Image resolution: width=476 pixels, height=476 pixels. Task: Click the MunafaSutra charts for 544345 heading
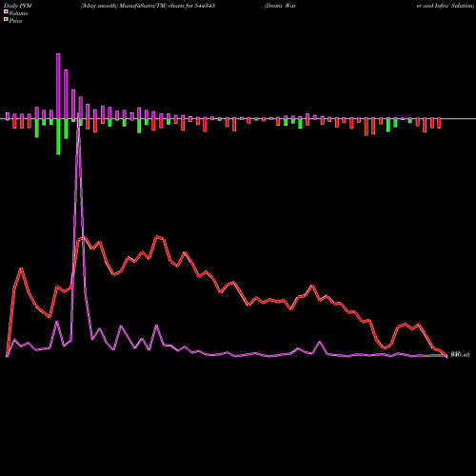tap(148, 6)
